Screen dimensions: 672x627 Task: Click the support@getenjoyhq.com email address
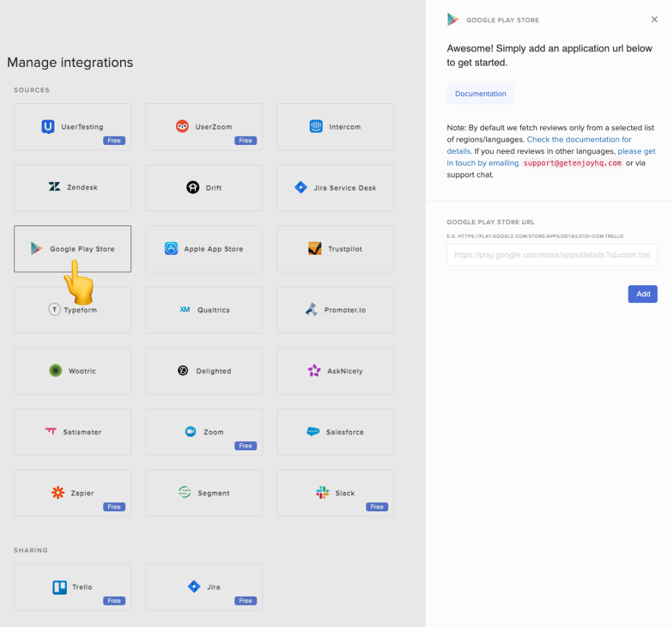tap(572, 163)
